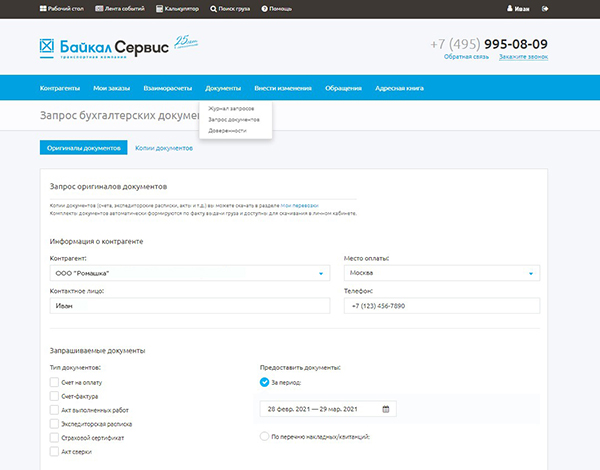
Task: Select По перечню накладных/квитанций radio
Action: 264,436
